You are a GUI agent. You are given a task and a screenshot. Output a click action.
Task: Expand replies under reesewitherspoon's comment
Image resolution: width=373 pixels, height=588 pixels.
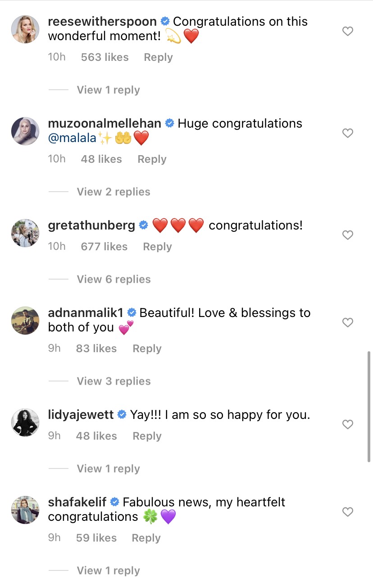coord(108,90)
